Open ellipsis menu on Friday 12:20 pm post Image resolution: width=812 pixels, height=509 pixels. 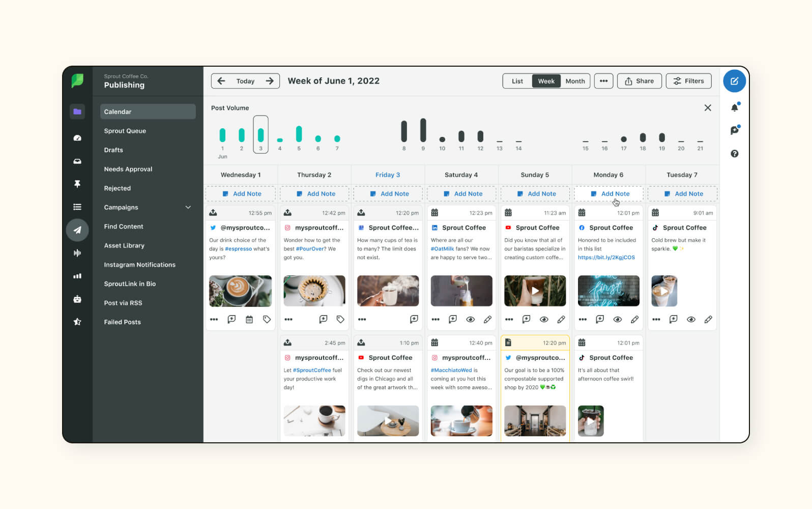[362, 319]
